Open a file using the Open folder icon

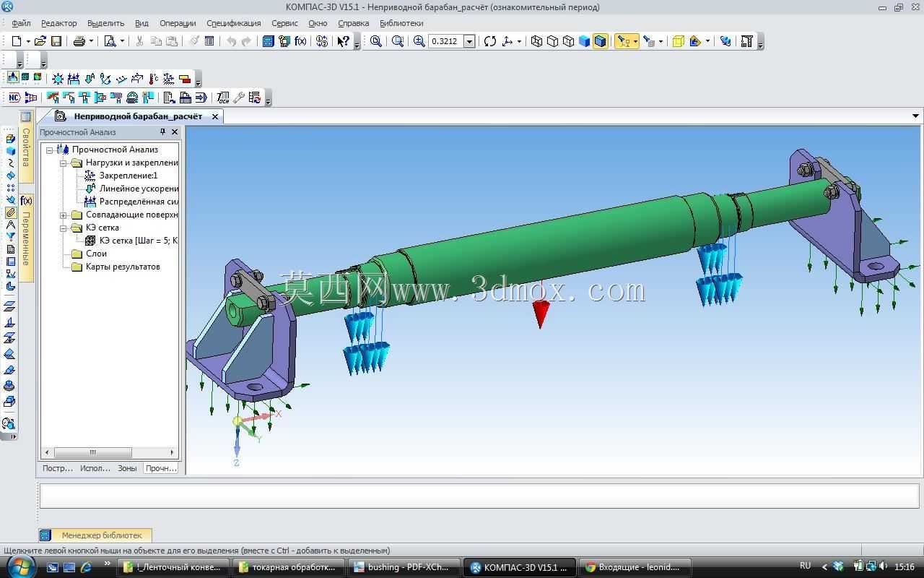40,41
